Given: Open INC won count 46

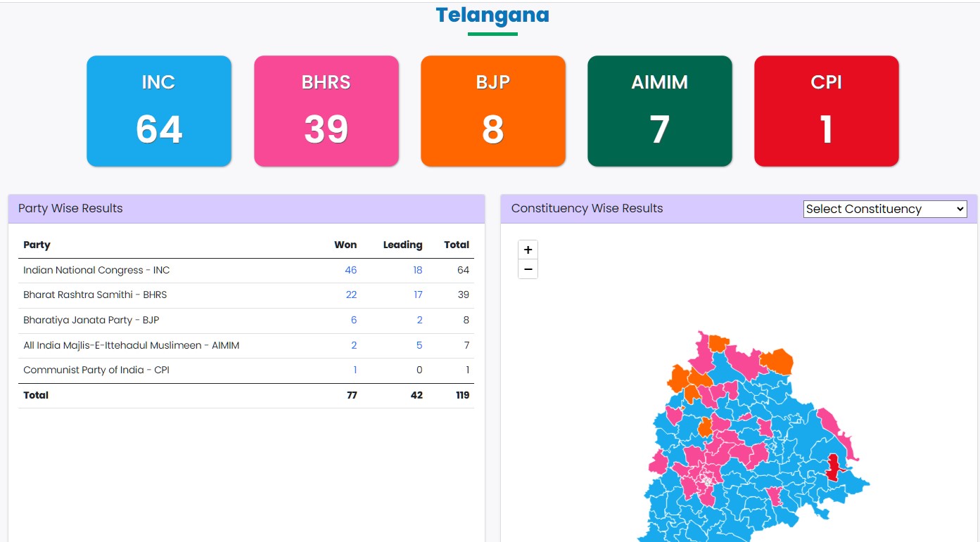Looking at the screenshot, I should 350,270.
